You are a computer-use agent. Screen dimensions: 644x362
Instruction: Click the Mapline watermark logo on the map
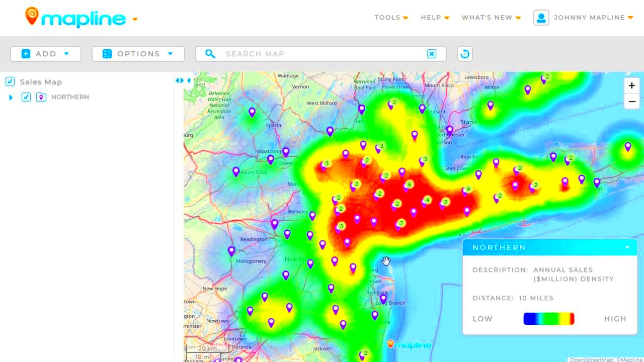(x=409, y=344)
